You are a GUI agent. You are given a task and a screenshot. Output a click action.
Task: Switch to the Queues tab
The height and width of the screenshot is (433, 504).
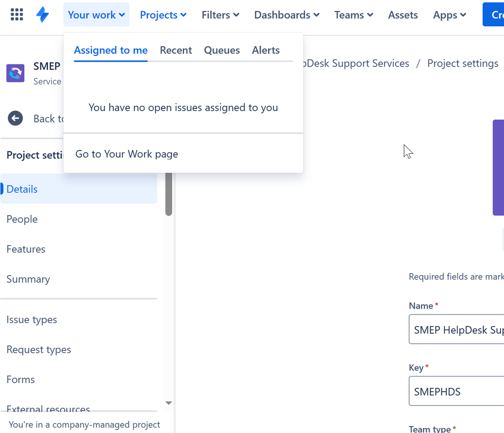221,50
